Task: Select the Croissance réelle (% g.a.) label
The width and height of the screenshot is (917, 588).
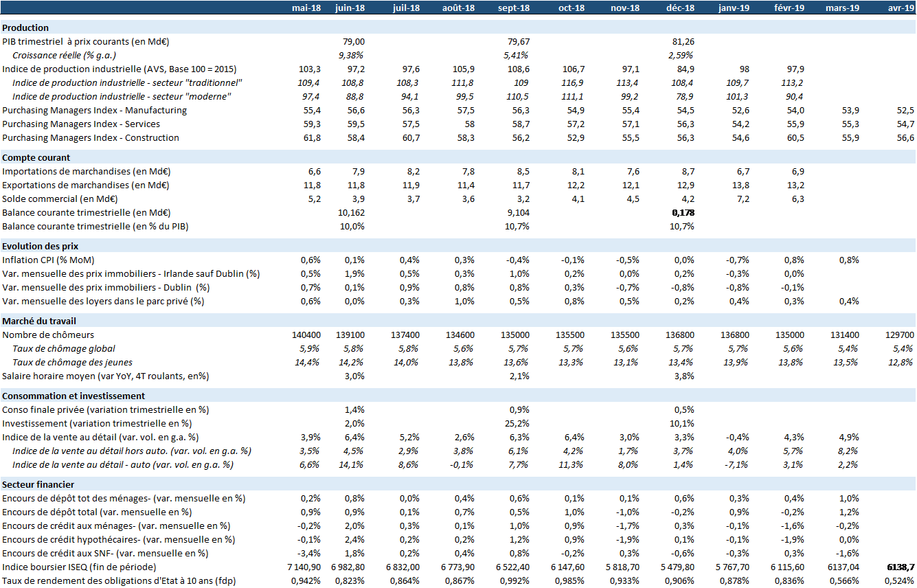Action: [x=65, y=56]
